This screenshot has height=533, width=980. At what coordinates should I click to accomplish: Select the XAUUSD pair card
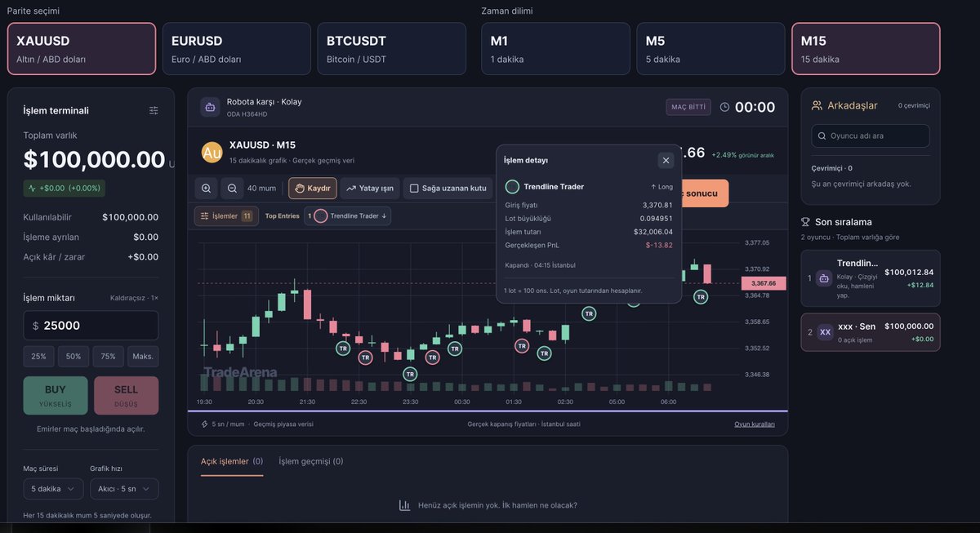[82, 49]
